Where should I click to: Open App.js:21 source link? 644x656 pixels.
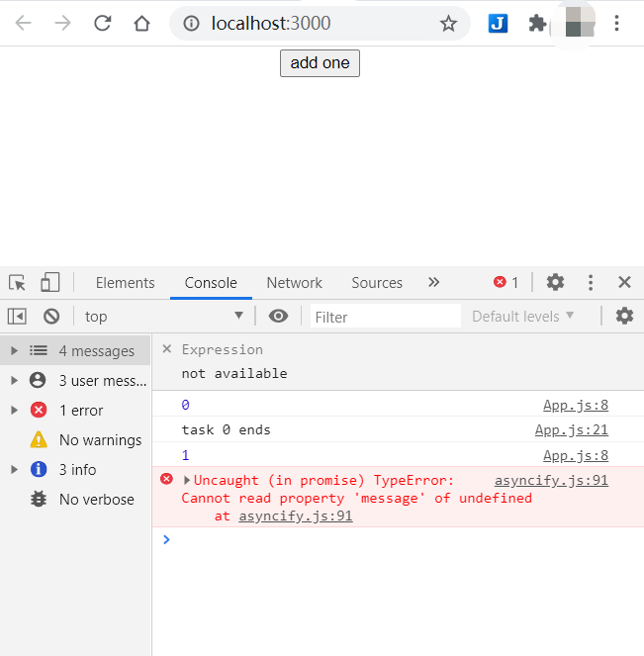click(571, 430)
